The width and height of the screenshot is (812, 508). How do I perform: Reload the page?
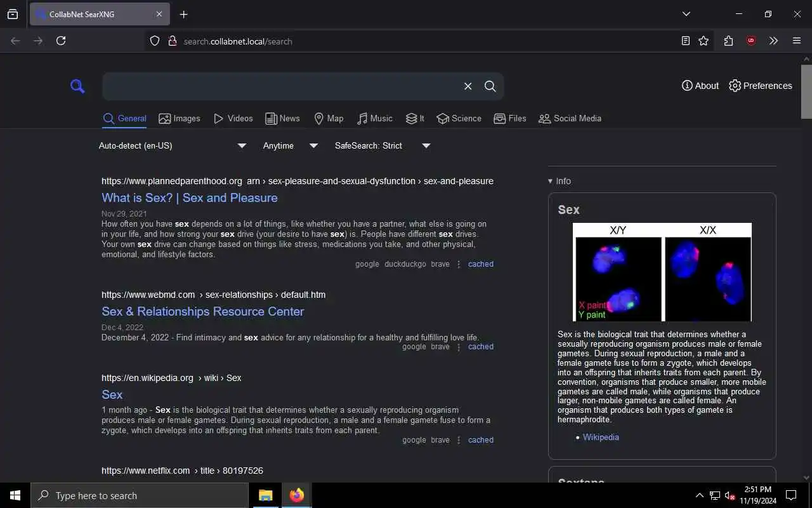point(61,41)
